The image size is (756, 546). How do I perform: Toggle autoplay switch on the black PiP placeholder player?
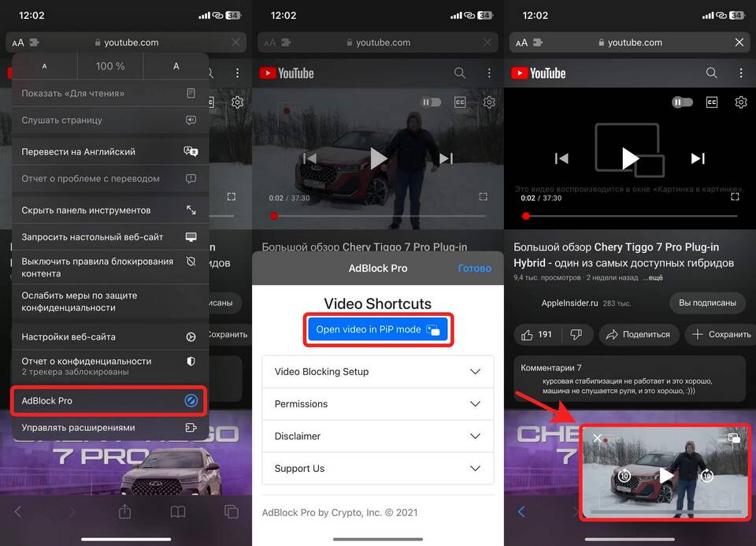tap(682, 102)
